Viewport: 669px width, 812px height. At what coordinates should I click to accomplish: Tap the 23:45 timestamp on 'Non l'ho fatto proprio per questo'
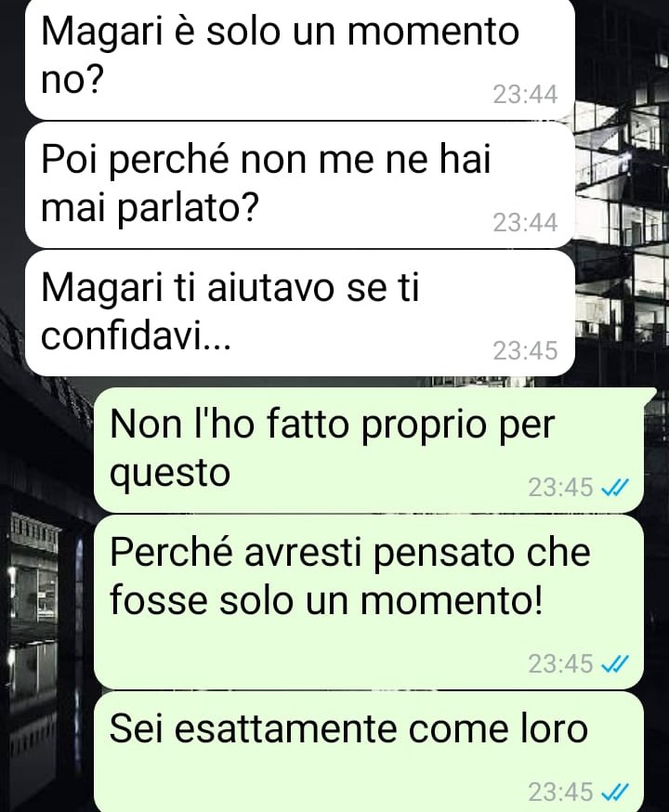coord(560,488)
